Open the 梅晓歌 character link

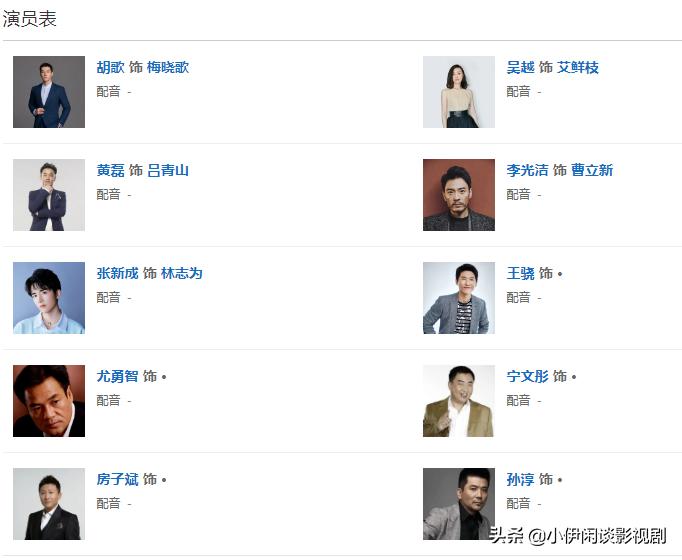pyautogui.click(x=168, y=68)
